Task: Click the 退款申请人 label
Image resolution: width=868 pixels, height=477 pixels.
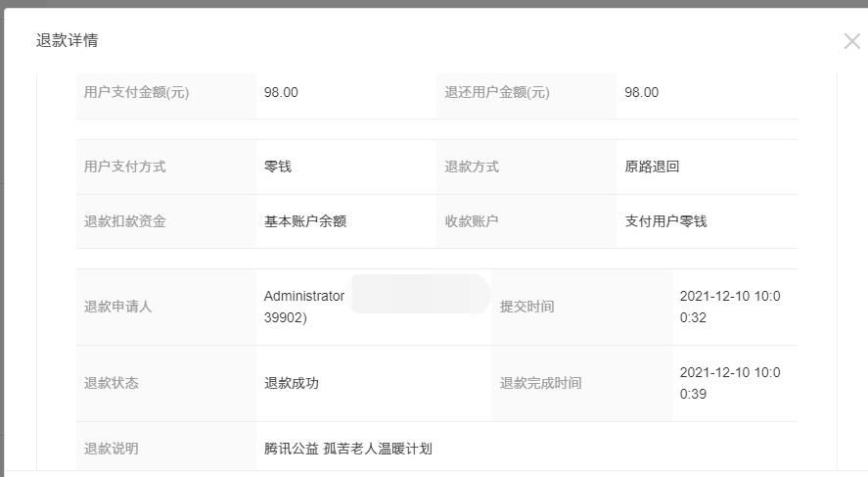Action: (117, 307)
